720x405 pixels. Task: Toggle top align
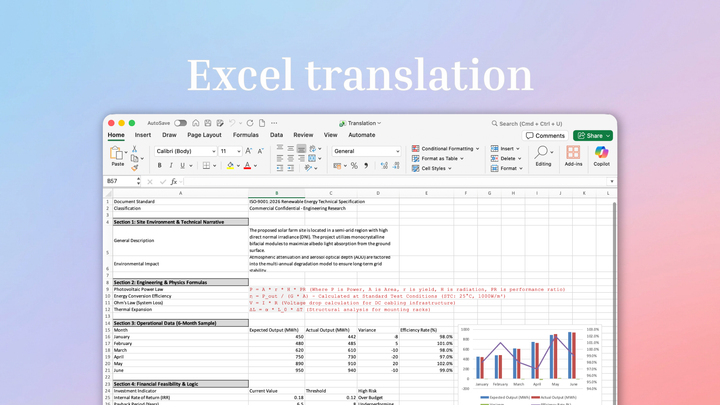(280, 148)
